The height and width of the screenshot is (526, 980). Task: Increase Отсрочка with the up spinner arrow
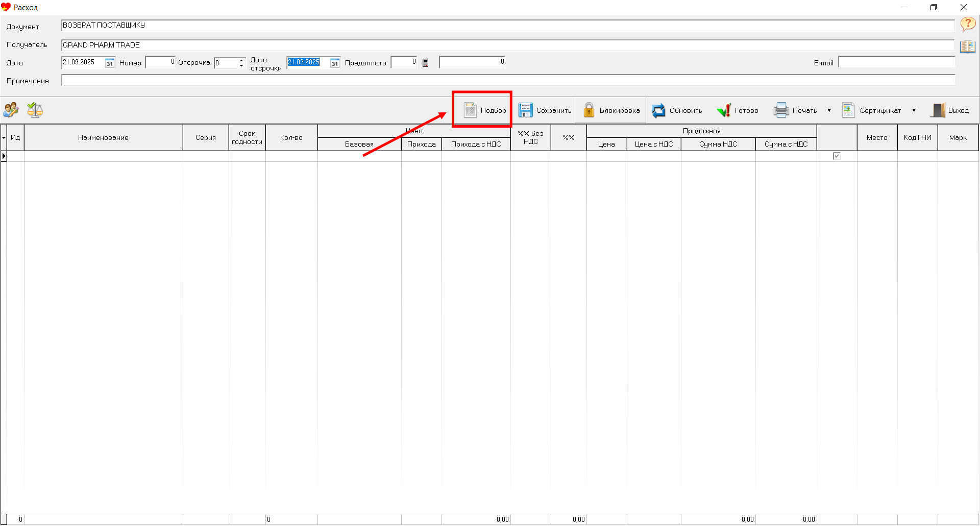pos(241,60)
